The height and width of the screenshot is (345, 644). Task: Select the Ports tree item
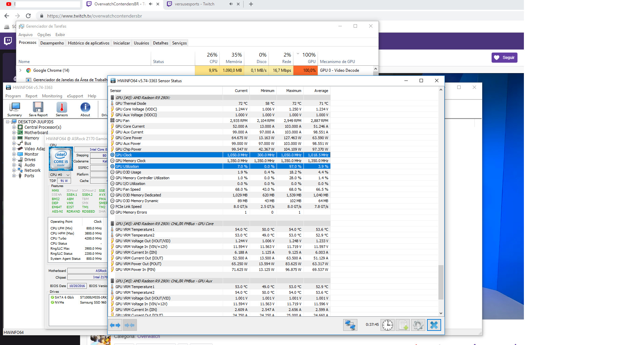click(x=29, y=176)
